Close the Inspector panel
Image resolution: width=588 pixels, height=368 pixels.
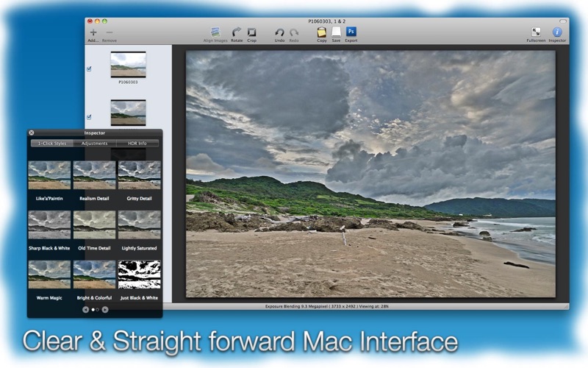point(32,132)
